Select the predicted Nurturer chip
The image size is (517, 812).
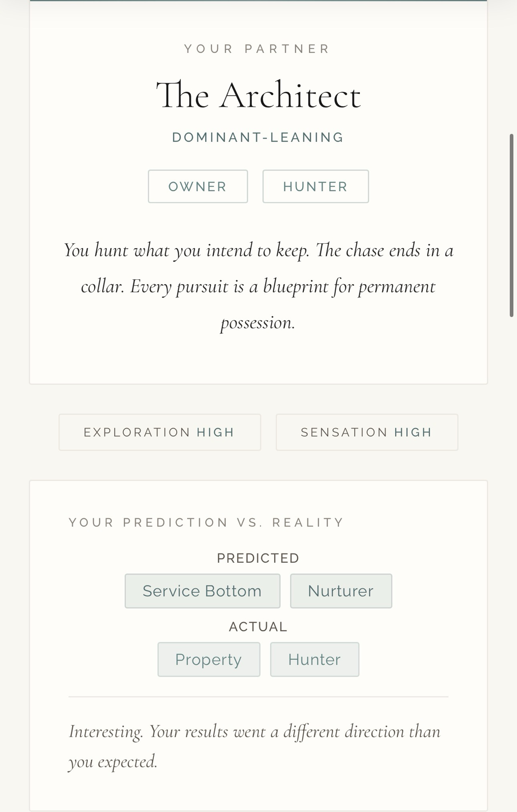point(341,591)
